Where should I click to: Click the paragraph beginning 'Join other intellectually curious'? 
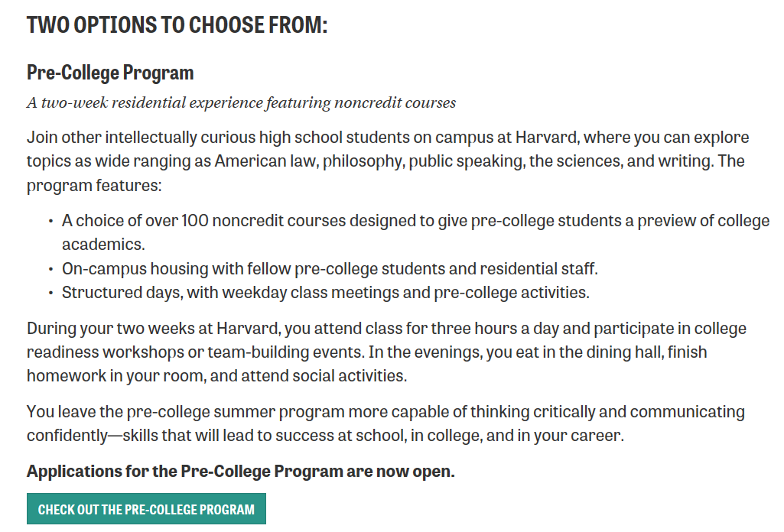(x=388, y=161)
